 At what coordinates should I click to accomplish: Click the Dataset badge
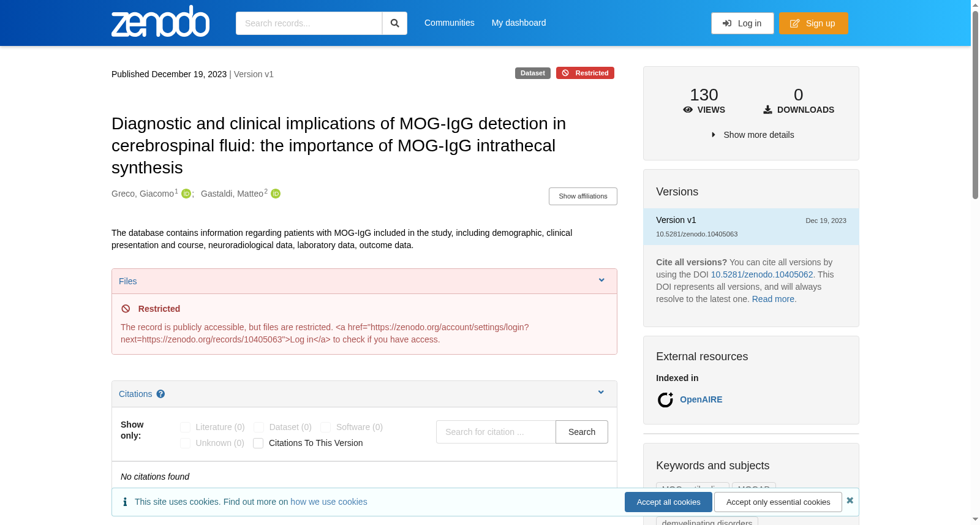[533, 73]
